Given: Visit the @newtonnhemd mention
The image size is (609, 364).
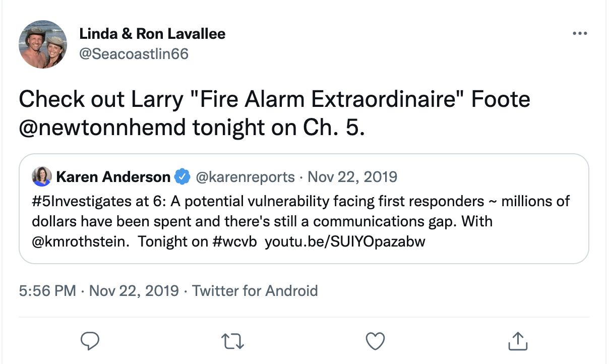Looking at the screenshot, I should [102, 128].
